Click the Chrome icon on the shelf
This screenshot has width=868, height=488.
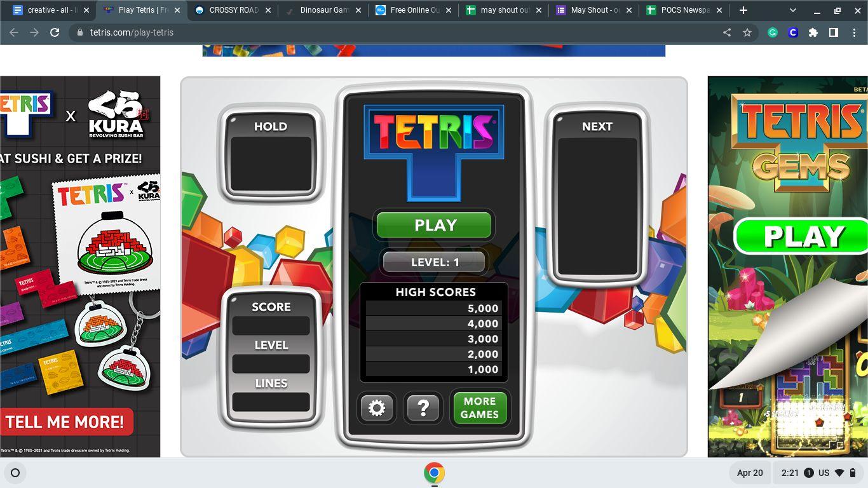pos(434,473)
